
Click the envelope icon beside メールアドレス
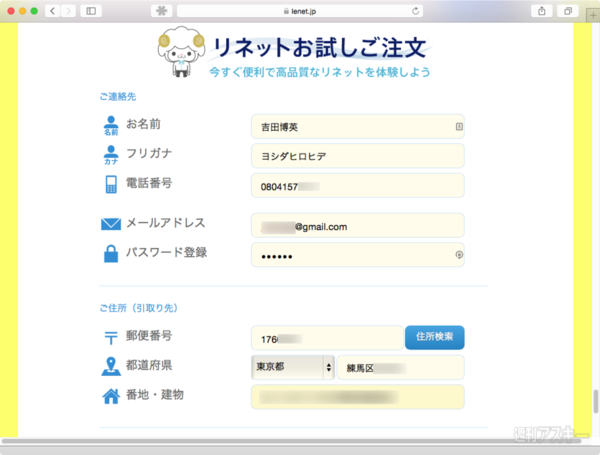click(x=111, y=224)
